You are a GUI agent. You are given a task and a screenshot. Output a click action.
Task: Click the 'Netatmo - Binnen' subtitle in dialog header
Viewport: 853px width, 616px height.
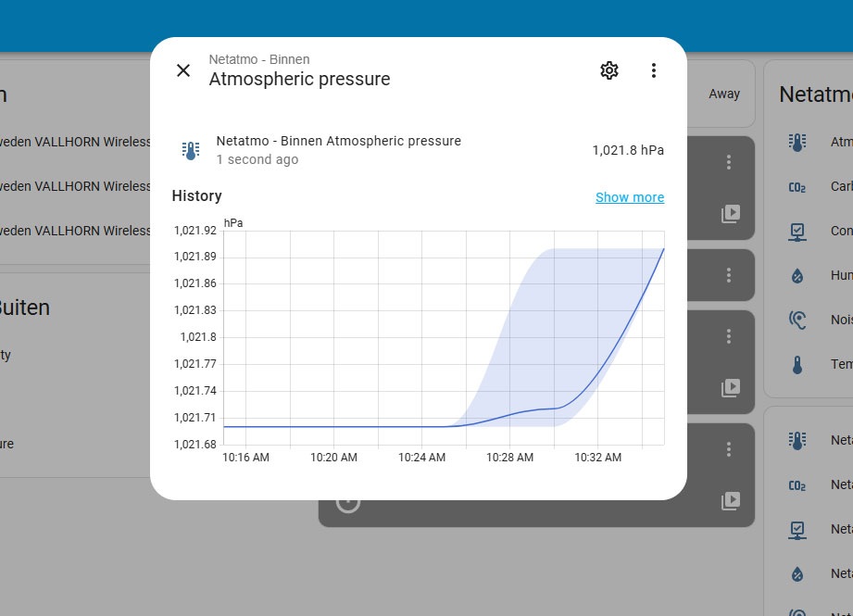[x=259, y=59]
